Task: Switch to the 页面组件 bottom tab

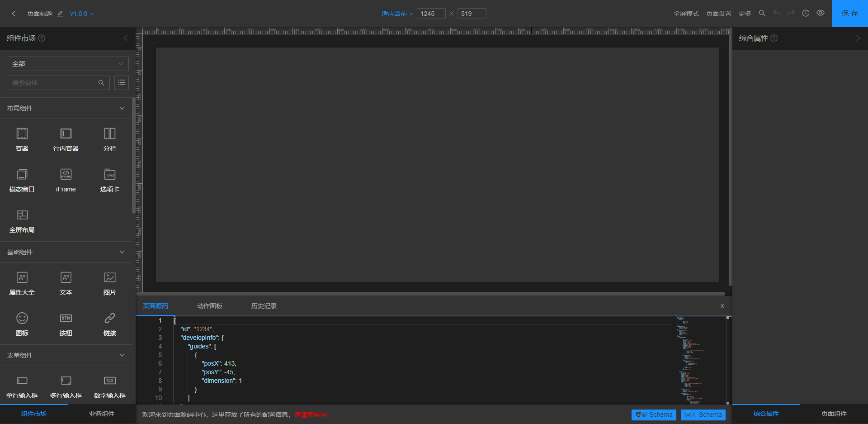Action: (834, 414)
